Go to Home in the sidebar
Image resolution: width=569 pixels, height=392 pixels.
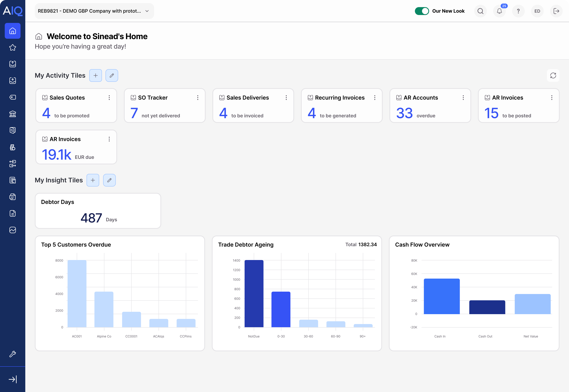pos(12,31)
